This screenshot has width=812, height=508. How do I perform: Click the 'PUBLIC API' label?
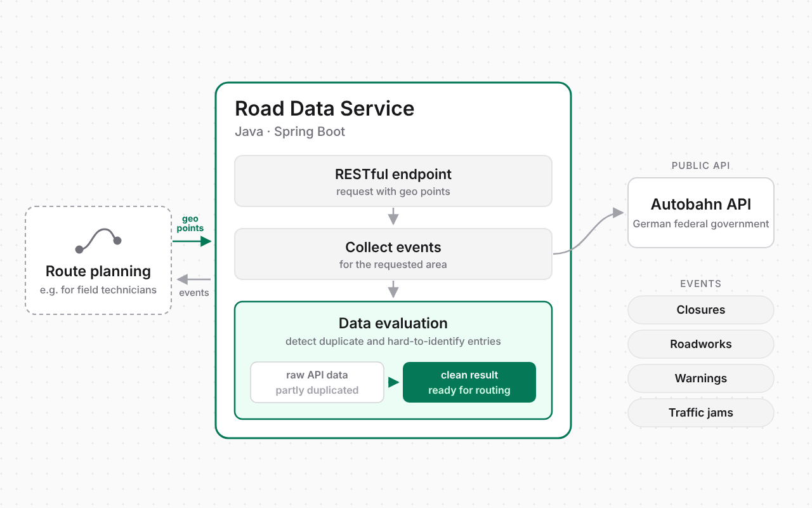(x=701, y=166)
